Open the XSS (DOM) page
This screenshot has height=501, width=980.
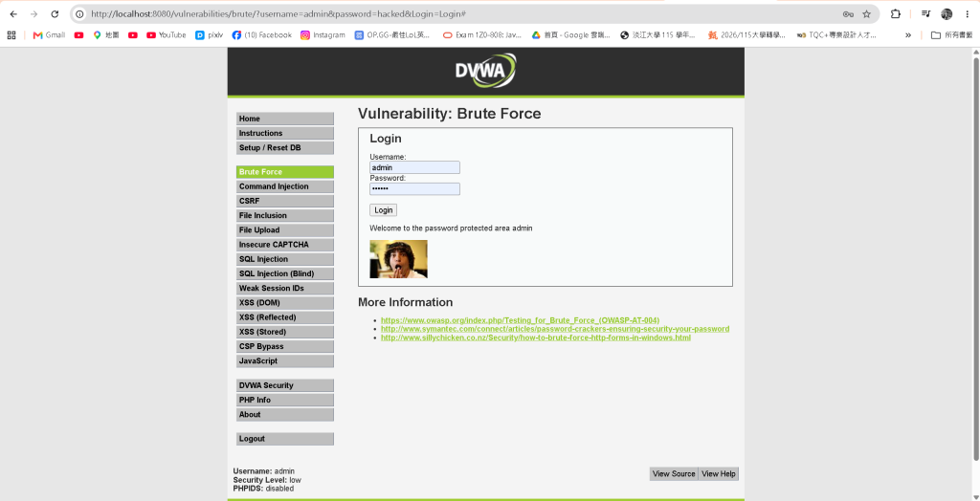[285, 303]
